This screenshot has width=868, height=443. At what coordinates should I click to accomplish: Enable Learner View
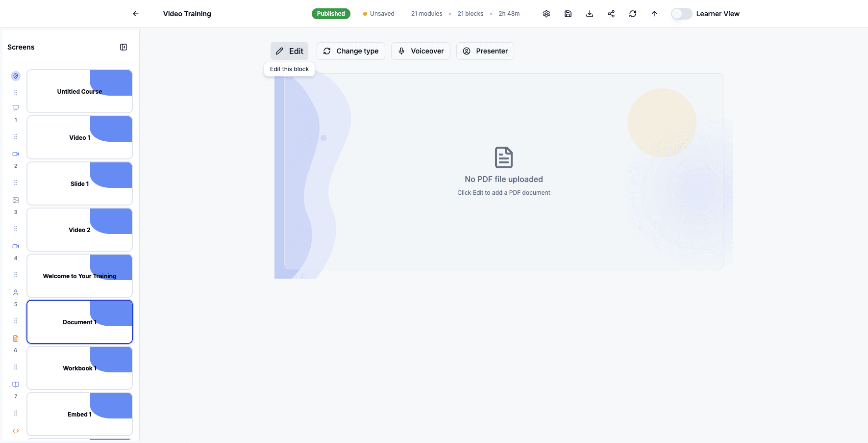pos(681,14)
